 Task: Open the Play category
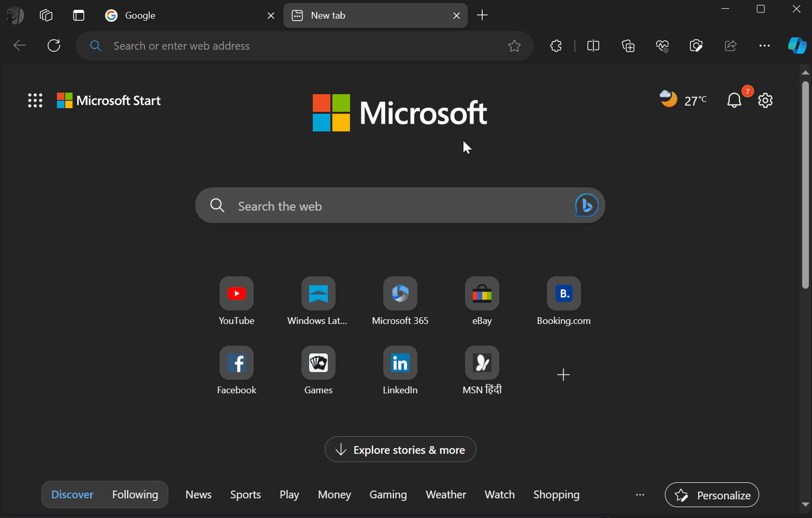(x=289, y=495)
